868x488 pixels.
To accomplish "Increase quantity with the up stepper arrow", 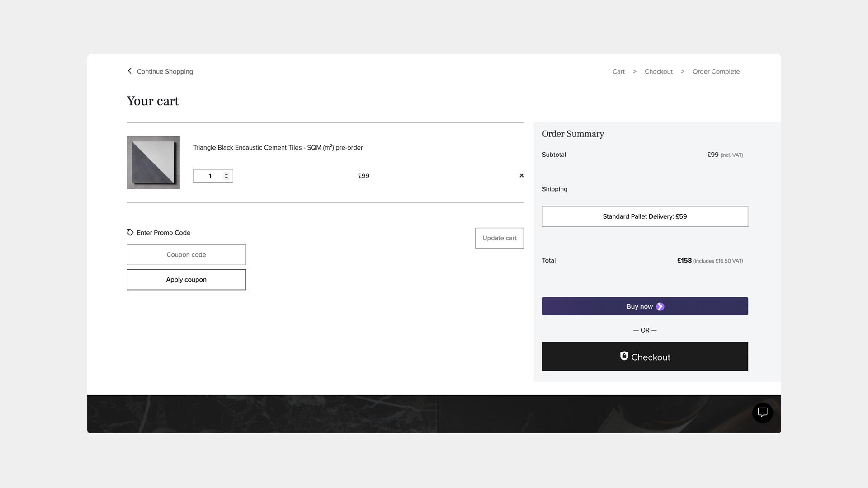I will [x=226, y=174].
